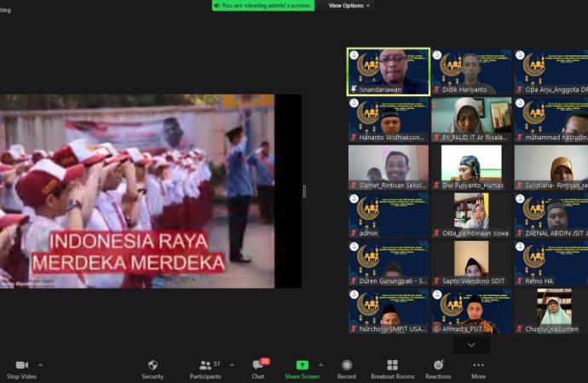Select Nurcholis-SMPIT USA video tile
The image size is (588, 383).
(389, 311)
